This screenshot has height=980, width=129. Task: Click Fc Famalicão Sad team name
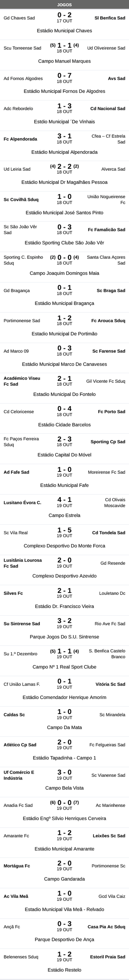(106, 230)
